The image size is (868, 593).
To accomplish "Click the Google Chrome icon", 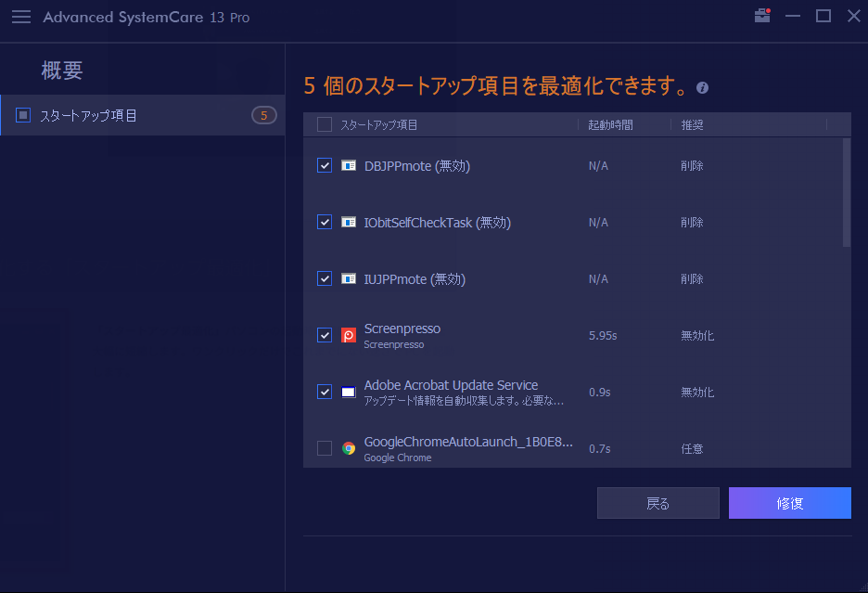I will coord(348,448).
